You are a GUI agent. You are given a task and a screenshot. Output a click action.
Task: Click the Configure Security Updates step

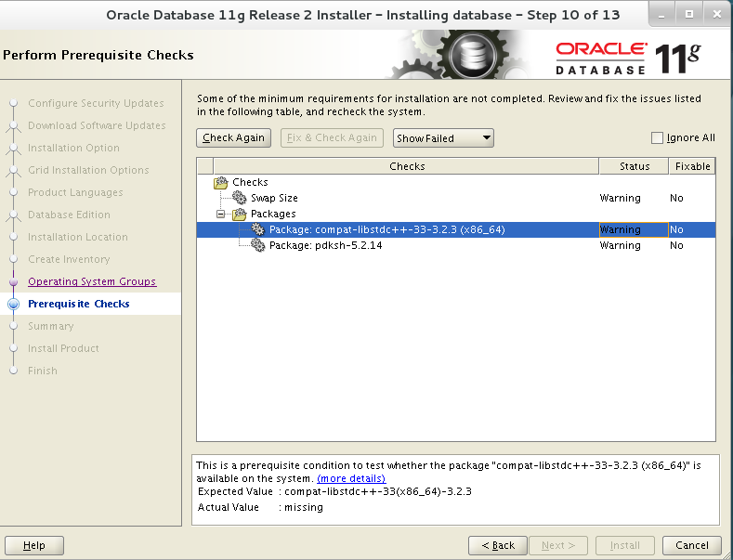tap(96, 103)
